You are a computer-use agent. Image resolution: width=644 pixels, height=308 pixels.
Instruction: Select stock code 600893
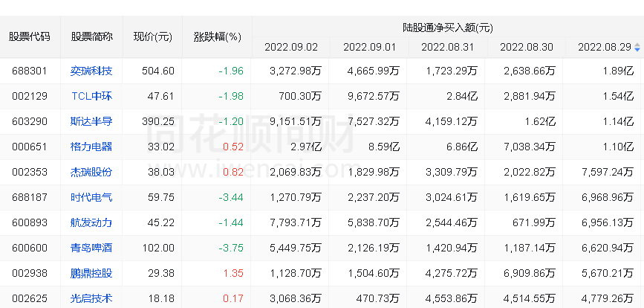29,222
